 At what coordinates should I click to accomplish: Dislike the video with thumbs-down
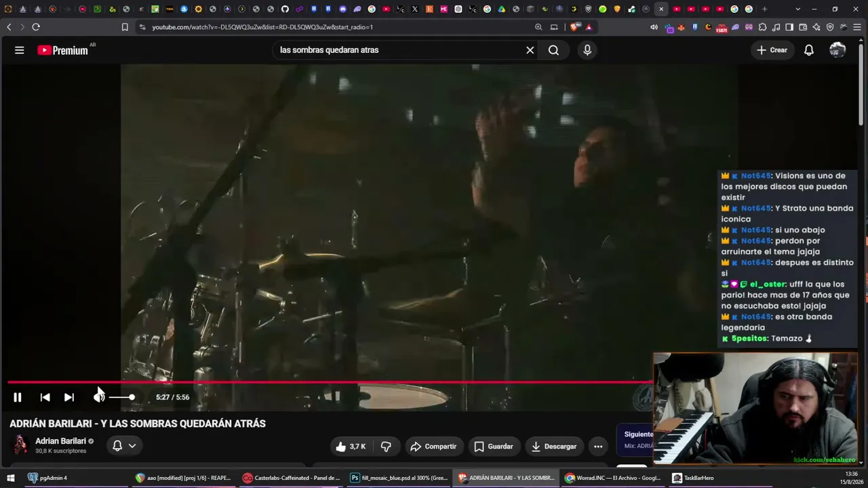pyautogui.click(x=386, y=447)
